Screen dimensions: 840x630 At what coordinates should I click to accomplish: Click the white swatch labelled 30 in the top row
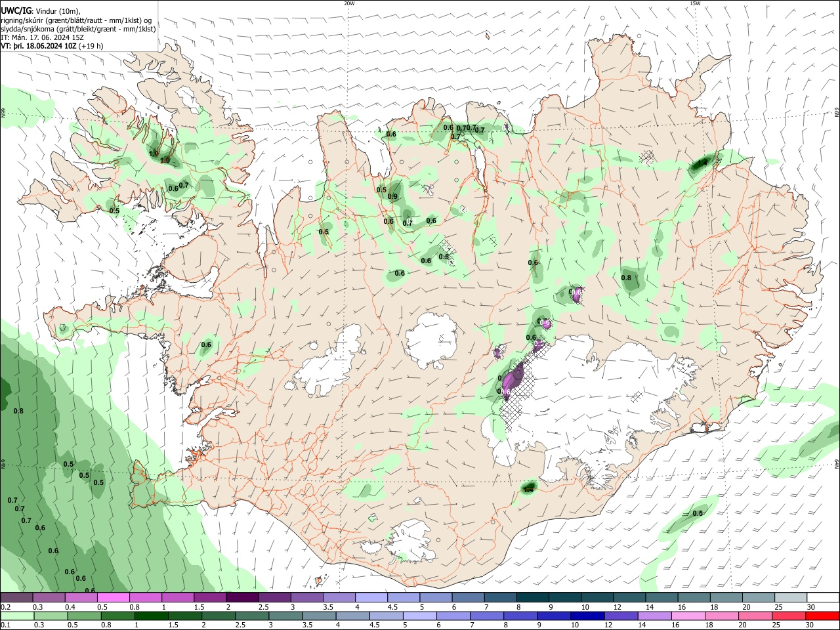[x=824, y=598]
